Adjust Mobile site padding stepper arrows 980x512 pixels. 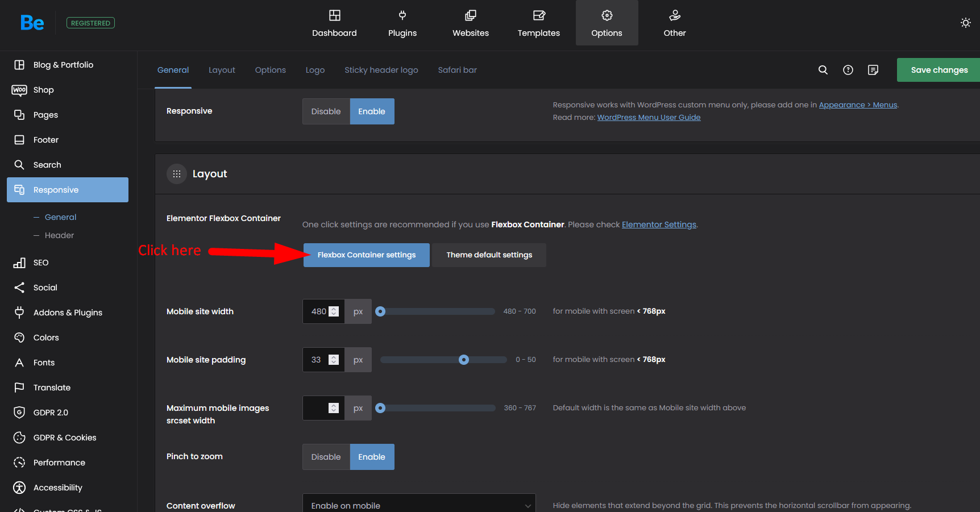[334, 360]
